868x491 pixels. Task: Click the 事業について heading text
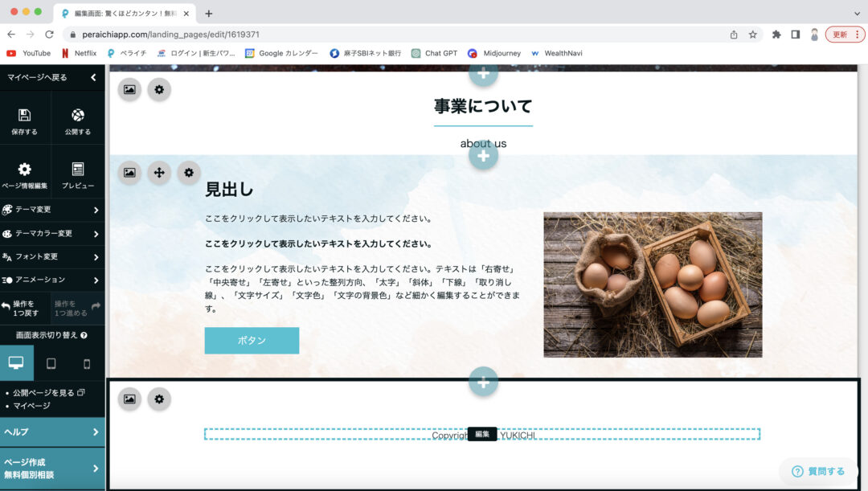click(x=483, y=106)
